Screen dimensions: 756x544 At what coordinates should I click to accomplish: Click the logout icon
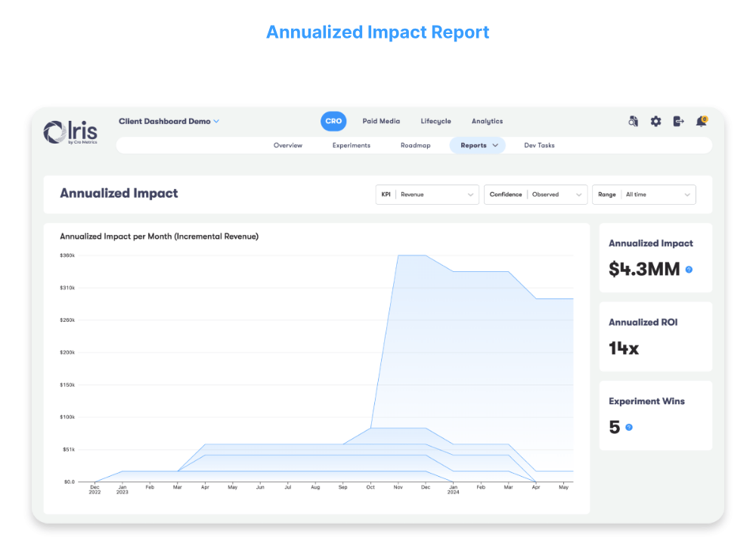coord(678,121)
